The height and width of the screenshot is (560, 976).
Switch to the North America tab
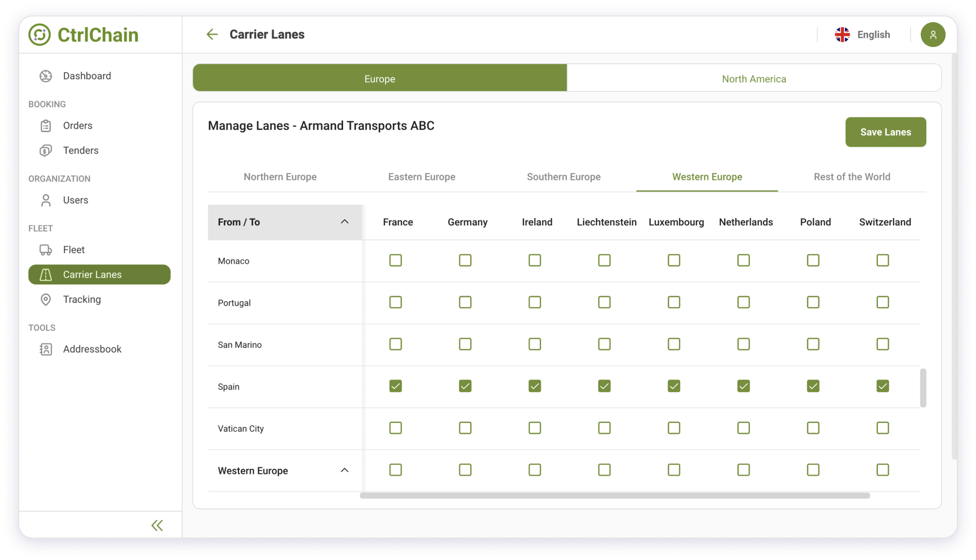pyautogui.click(x=753, y=79)
